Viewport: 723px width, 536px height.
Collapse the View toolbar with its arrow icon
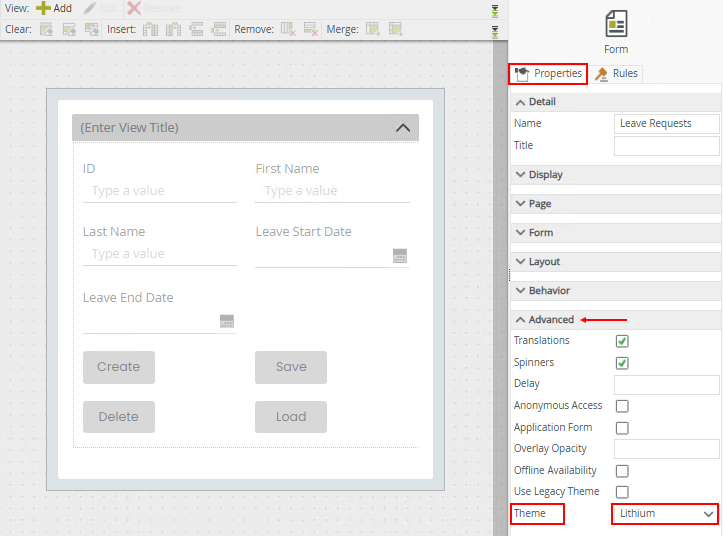coord(495,11)
